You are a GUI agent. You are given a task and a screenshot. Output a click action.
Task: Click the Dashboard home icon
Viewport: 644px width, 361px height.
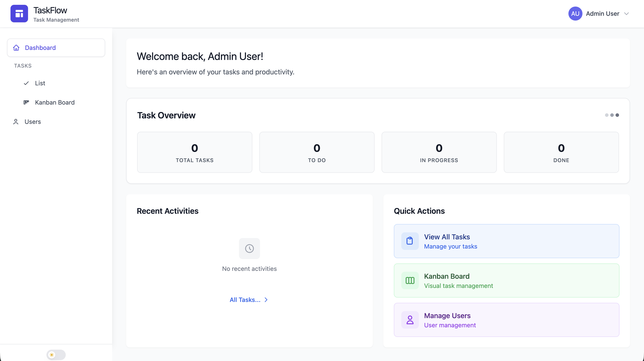point(16,48)
